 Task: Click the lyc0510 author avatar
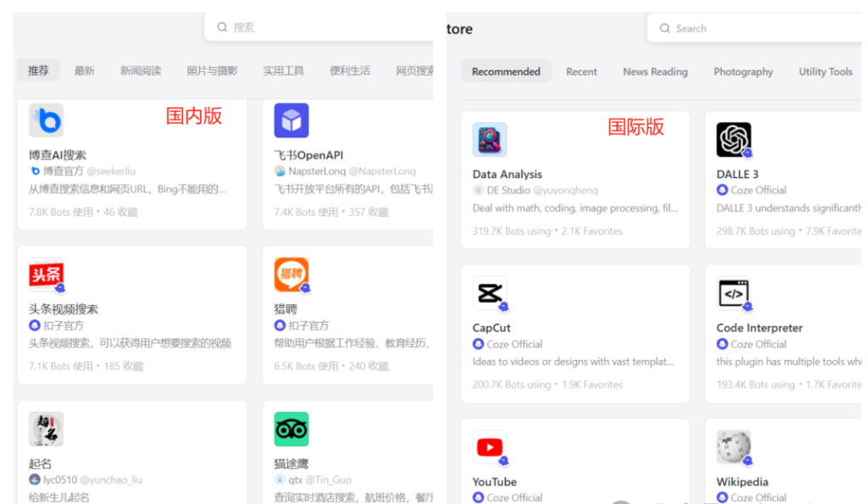point(34,479)
